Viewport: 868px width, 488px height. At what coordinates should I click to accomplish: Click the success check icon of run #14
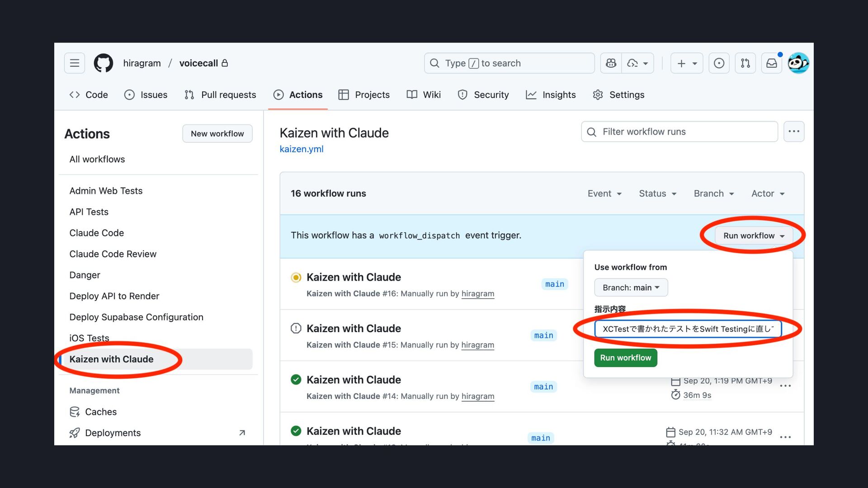pos(296,380)
